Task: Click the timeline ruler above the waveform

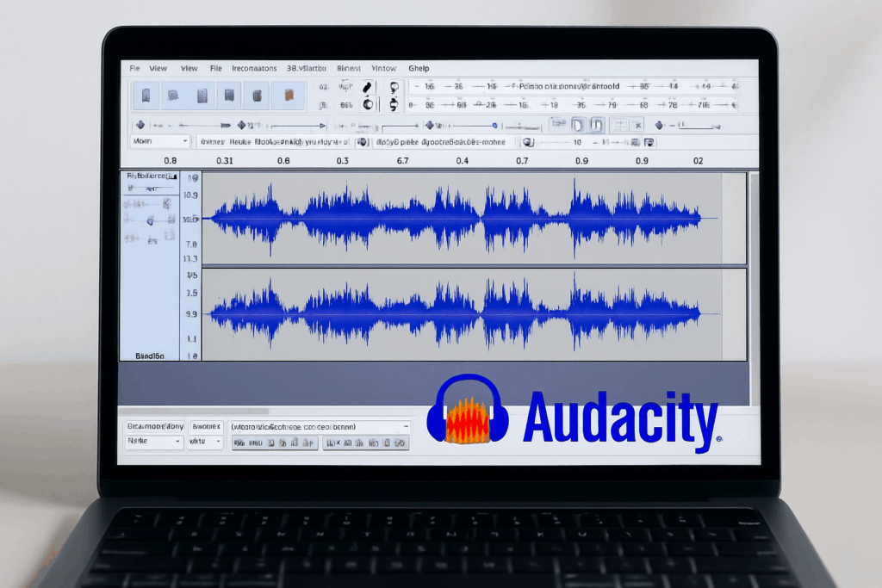Action: [431, 160]
